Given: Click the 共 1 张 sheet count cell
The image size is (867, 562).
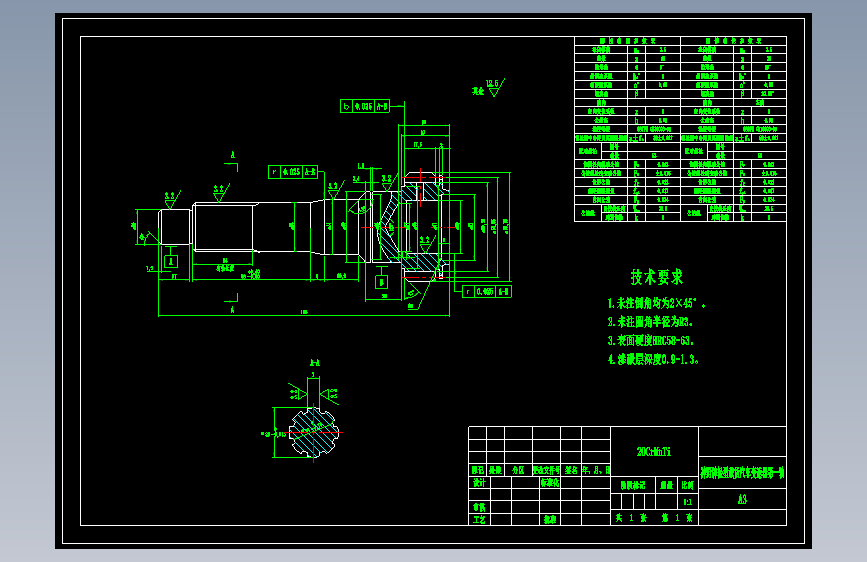Looking at the screenshot, I should click(631, 518).
